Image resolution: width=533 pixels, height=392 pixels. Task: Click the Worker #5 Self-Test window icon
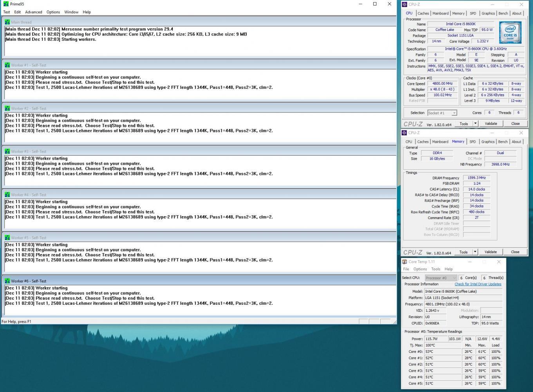tap(7, 238)
